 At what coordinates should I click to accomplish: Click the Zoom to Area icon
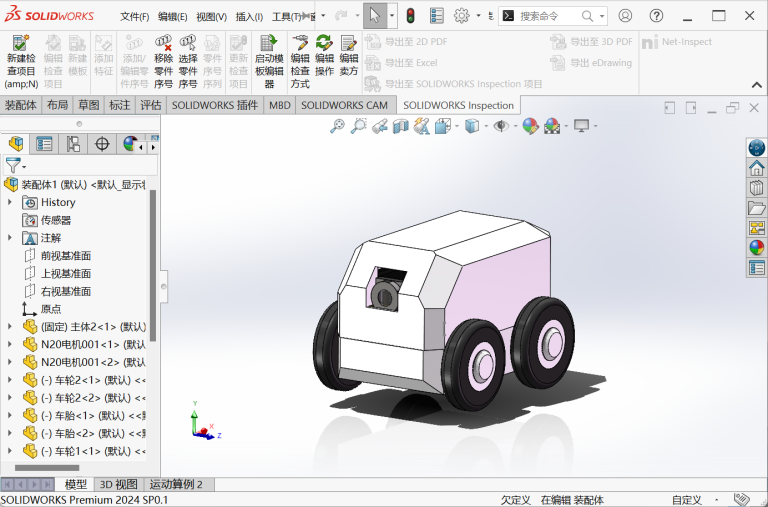click(359, 126)
